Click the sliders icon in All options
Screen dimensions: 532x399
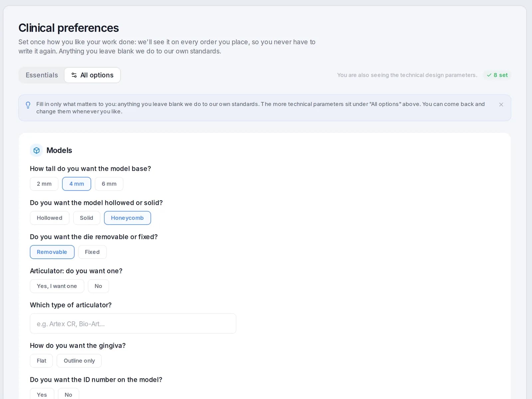74,75
